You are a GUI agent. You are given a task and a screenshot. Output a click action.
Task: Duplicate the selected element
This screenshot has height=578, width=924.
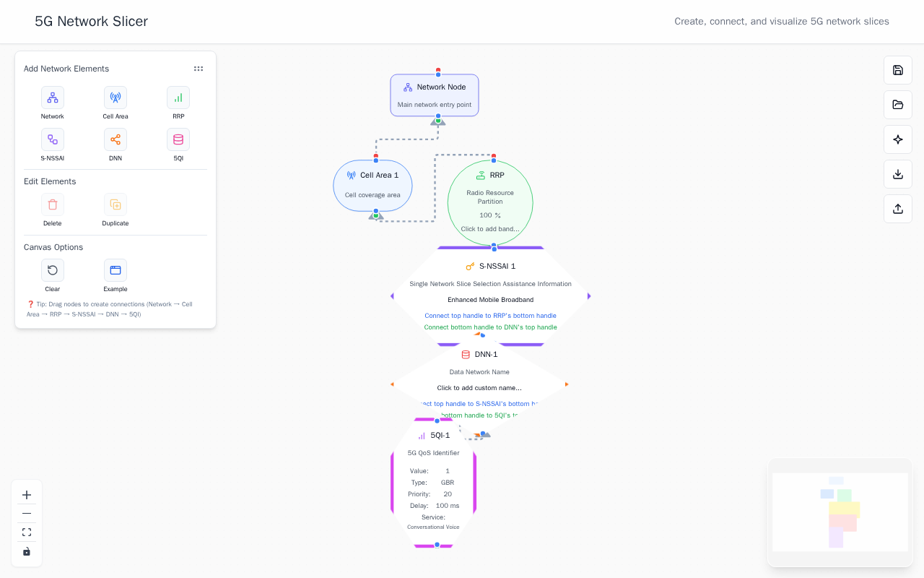(115, 205)
